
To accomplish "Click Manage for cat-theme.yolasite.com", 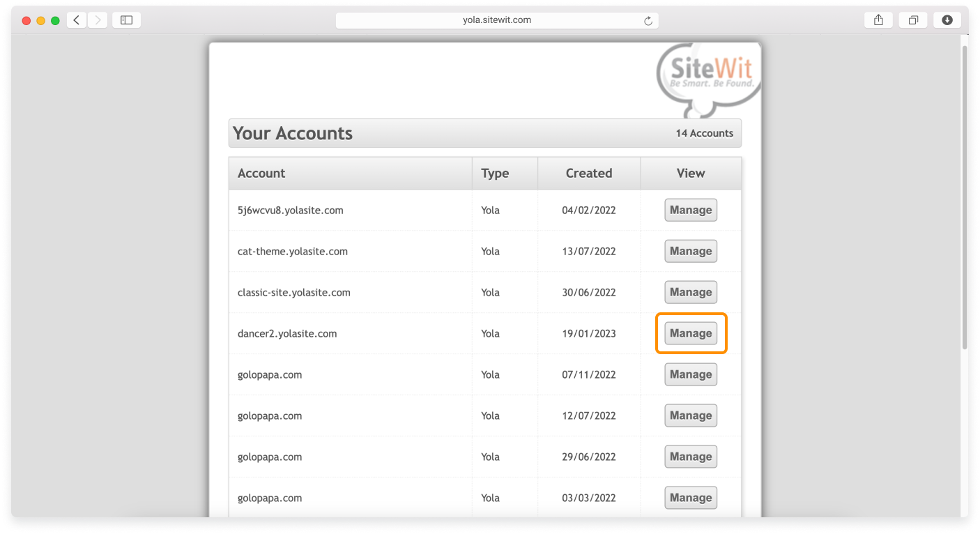I will [691, 251].
